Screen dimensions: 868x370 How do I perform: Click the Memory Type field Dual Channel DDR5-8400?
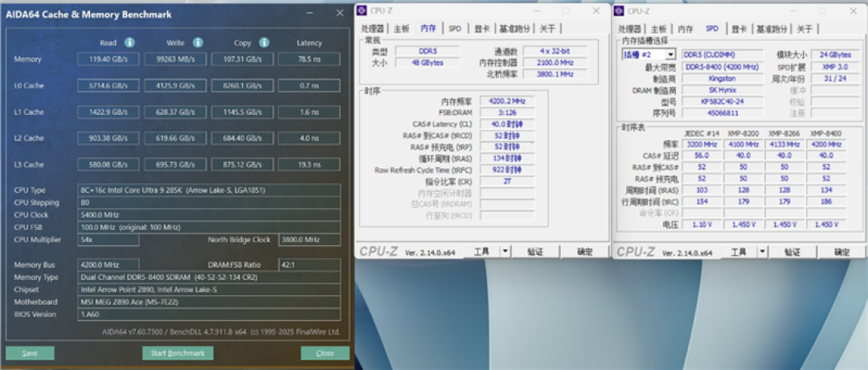(209, 277)
